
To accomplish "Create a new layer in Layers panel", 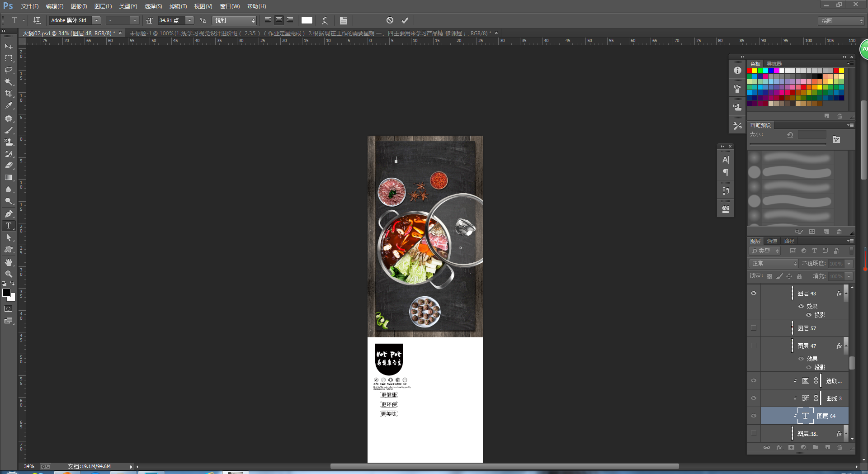I will [x=827, y=447].
